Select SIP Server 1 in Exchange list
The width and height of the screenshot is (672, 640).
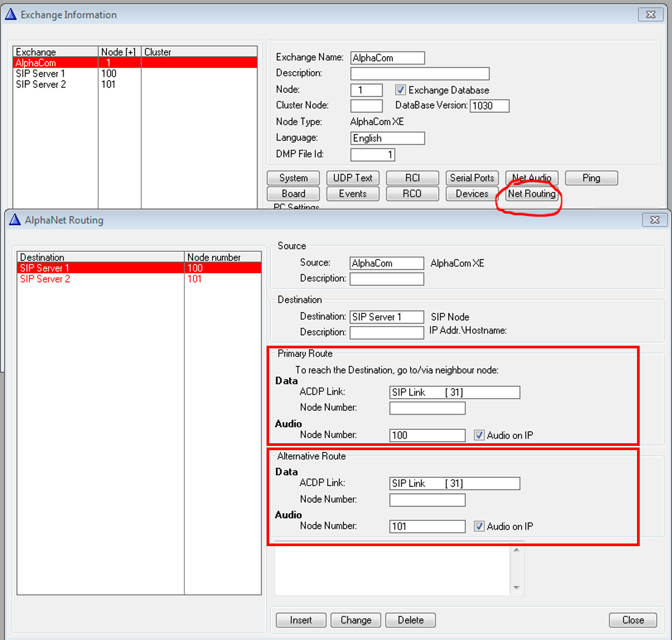point(135,74)
